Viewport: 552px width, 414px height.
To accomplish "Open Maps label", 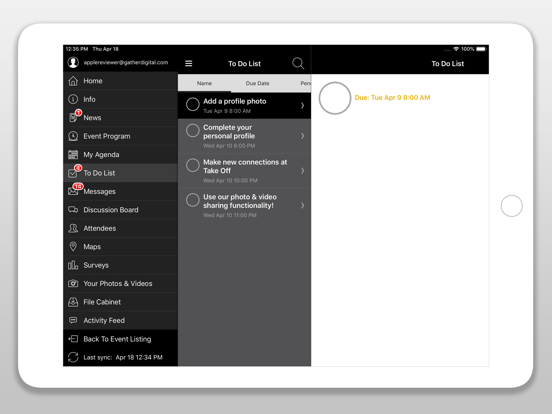I will (92, 247).
